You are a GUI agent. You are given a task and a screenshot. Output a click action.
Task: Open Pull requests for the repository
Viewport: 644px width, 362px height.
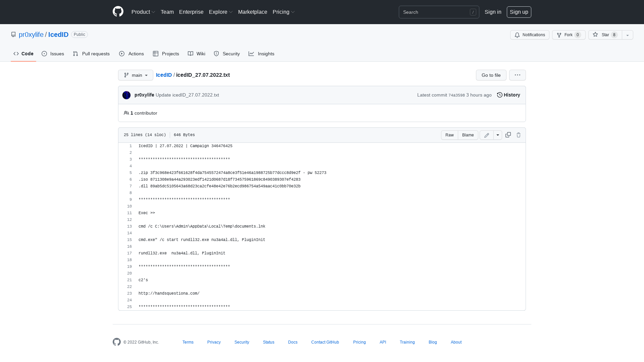[x=91, y=54]
